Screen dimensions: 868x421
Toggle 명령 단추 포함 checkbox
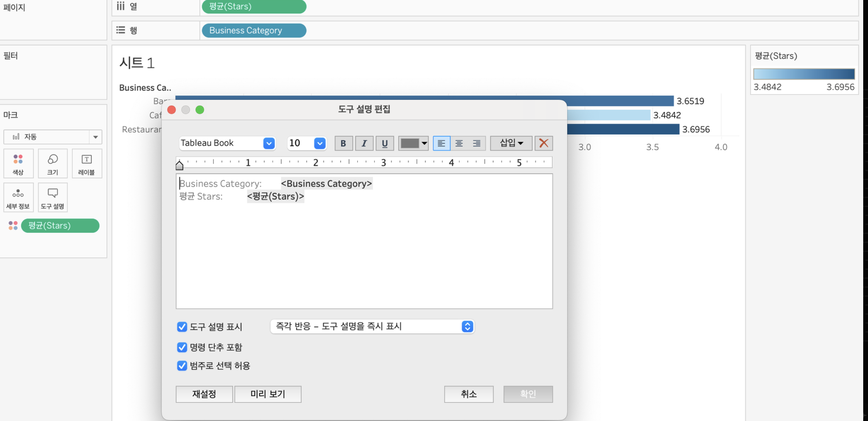[182, 347]
